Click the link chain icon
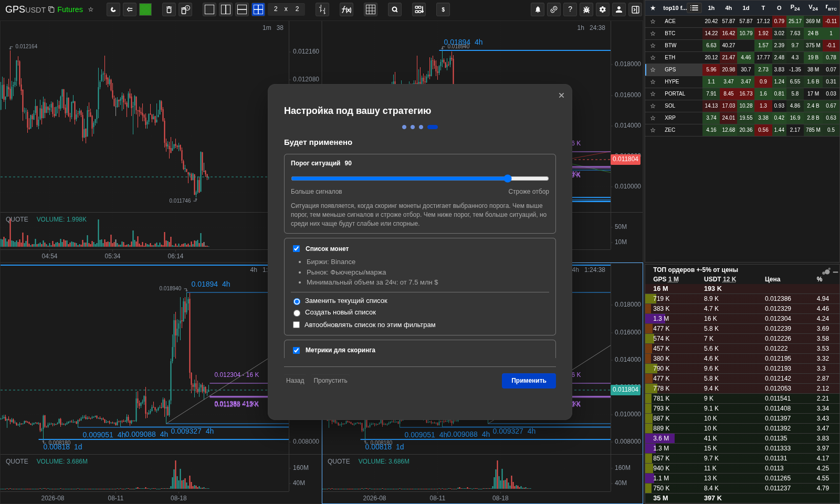This screenshot has width=840, height=504. click(554, 9)
